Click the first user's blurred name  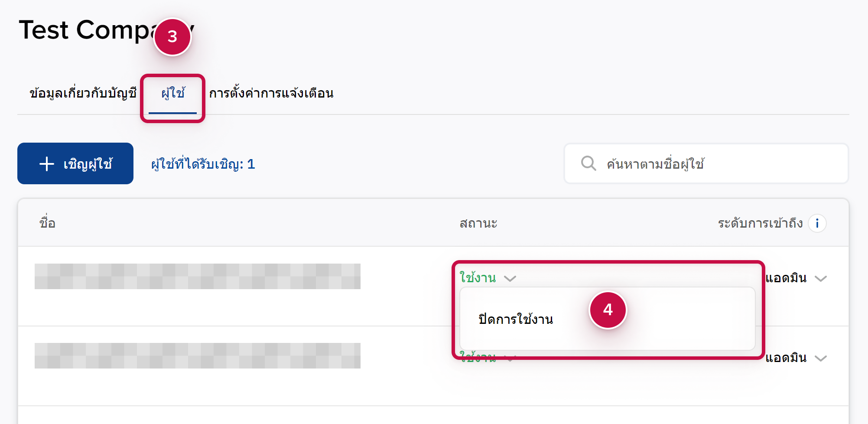[x=197, y=276]
